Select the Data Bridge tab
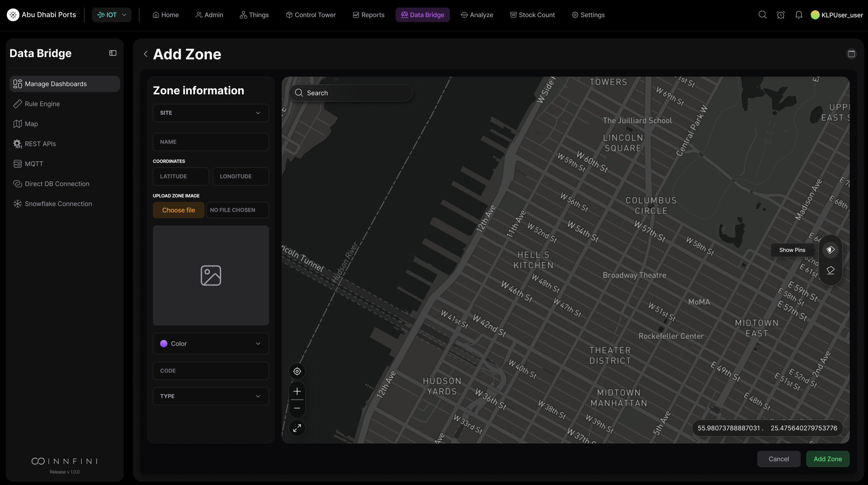868x485 pixels. coord(422,15)
